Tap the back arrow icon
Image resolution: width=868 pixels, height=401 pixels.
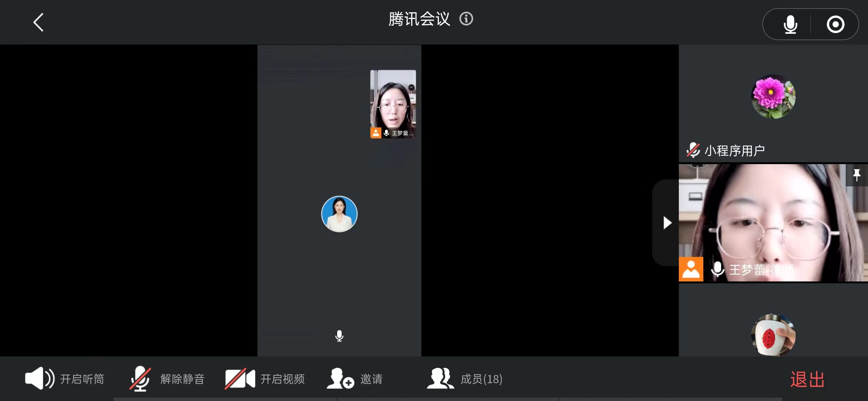(x=39, y=23)
